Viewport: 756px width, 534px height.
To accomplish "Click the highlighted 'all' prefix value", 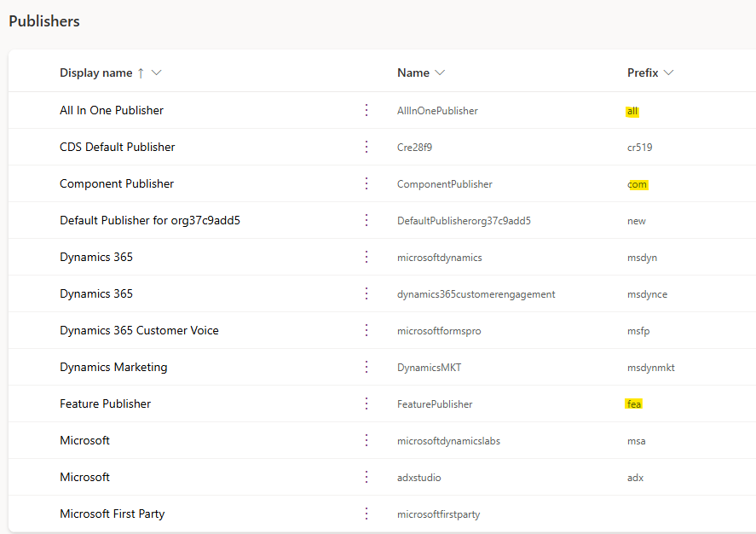I will (x=632, y=112).
